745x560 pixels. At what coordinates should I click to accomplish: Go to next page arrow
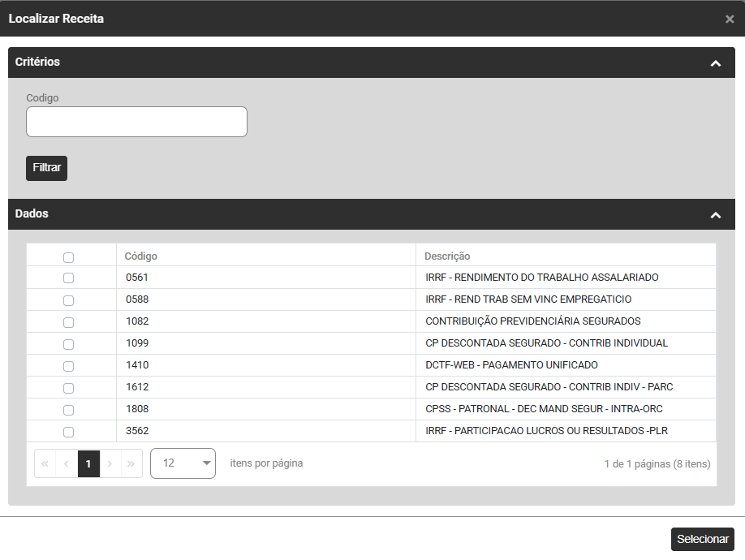pyautogui.click(x=110, y=463)
